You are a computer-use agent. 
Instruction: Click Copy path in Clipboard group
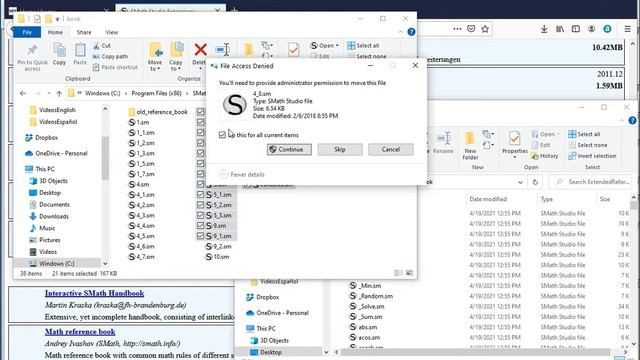[x=110, y=57]
